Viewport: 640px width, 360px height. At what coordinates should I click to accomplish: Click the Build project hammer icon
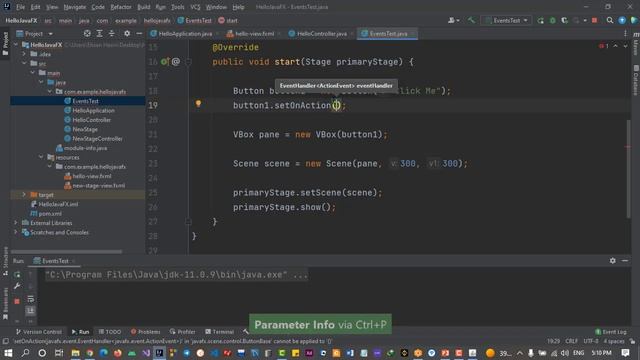[471, 20]
